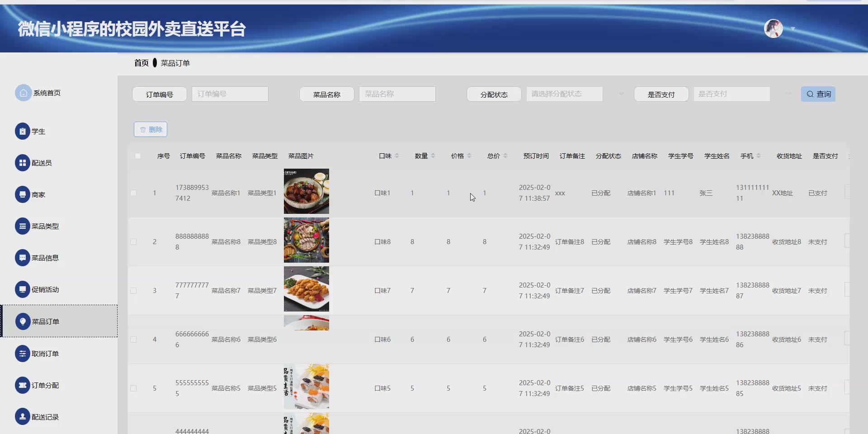Check row 3 菜品名称7 checkbox
868x434 pixels.
(x=133, y=291)
